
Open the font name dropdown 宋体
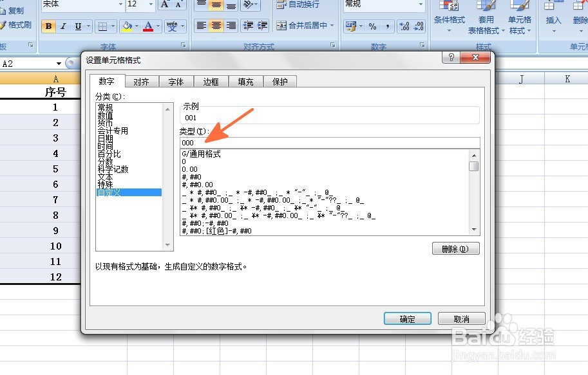120,4
